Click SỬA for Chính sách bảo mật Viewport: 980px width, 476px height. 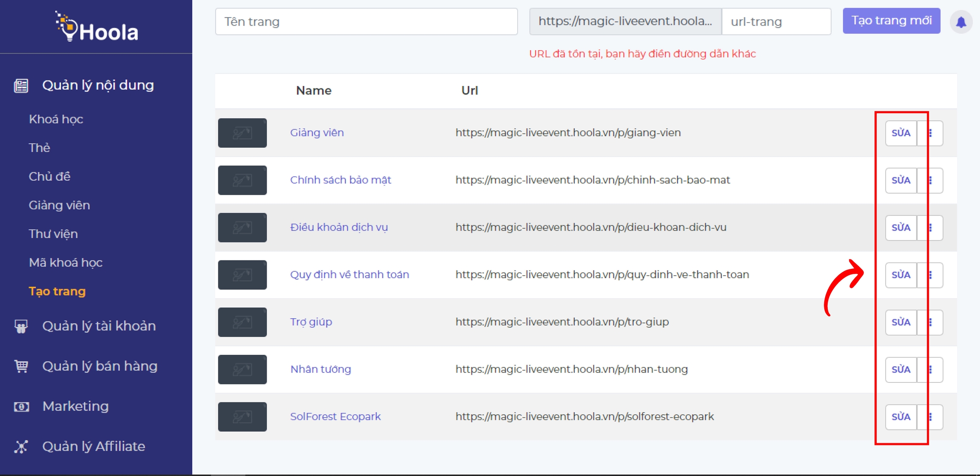[900, 180]
